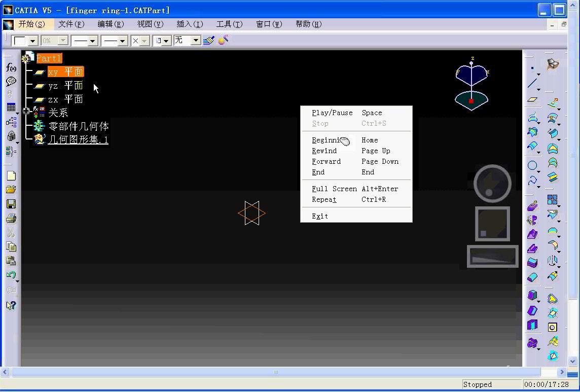Viewport: 580px width, 392px height.
Task: Open the line thickness dropdown
Action: (93, 41)
